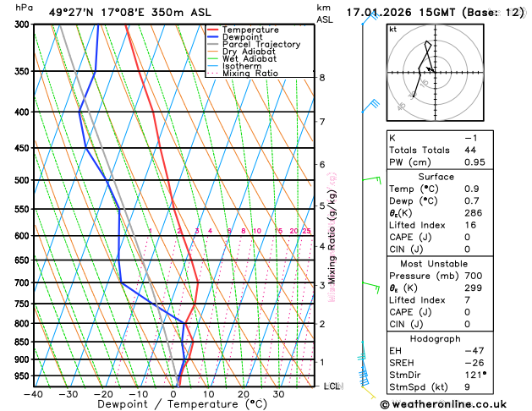Click the hodograph kt label
This screenshot has height=411, width=532.
[x=393, y=30]
